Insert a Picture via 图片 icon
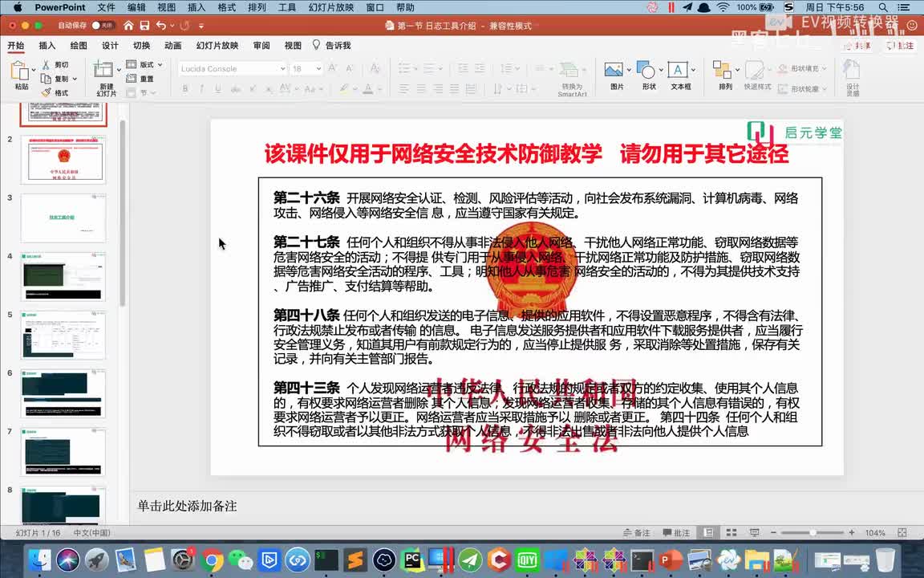This screenshot has height=578, width=924. [614, 70]
